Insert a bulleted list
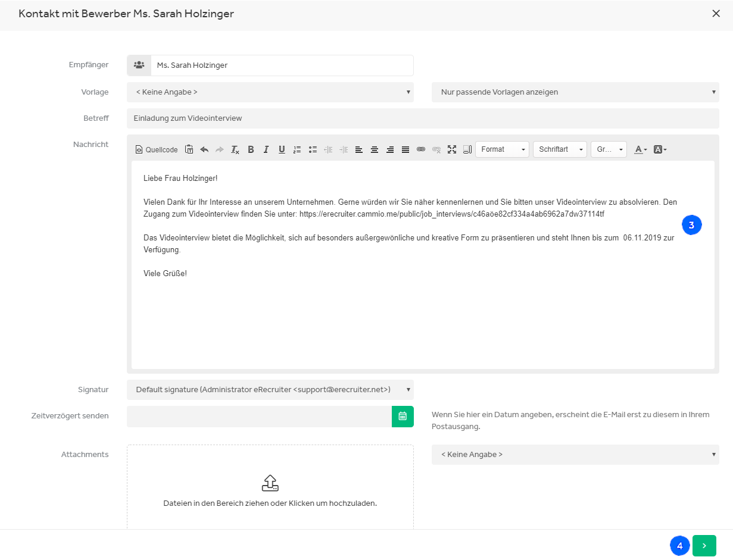Viewport: 733px width, 560px height. (x=313, y=149)
